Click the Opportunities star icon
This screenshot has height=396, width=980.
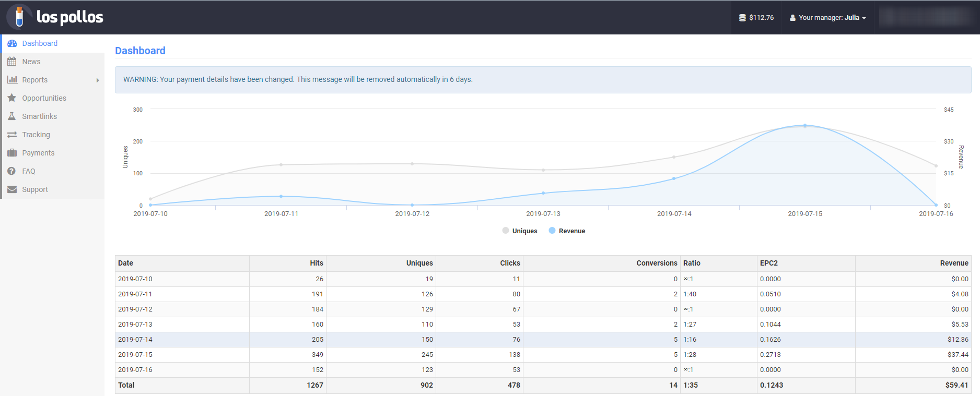pyautogui.click(x=12, y=98)
